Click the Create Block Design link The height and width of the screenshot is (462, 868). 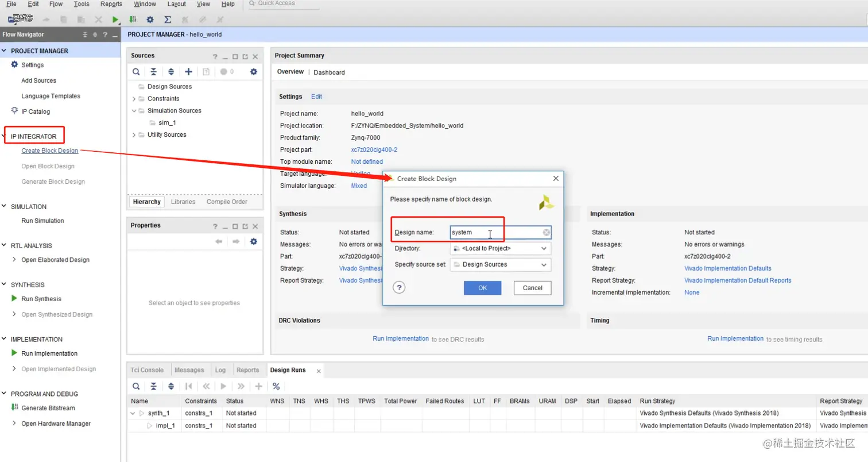(50, 151)
